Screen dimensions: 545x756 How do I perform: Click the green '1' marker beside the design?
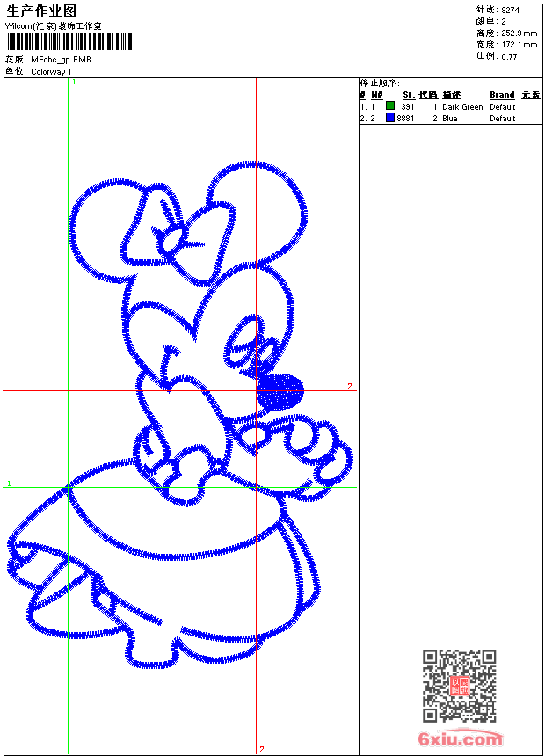(9, 483)
